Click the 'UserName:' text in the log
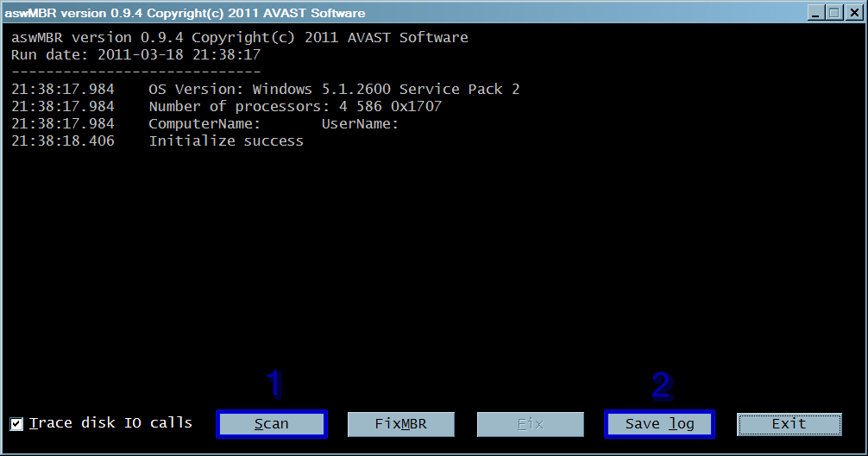The width and height of the screenshot is (868, 456). tap(360, 124)
